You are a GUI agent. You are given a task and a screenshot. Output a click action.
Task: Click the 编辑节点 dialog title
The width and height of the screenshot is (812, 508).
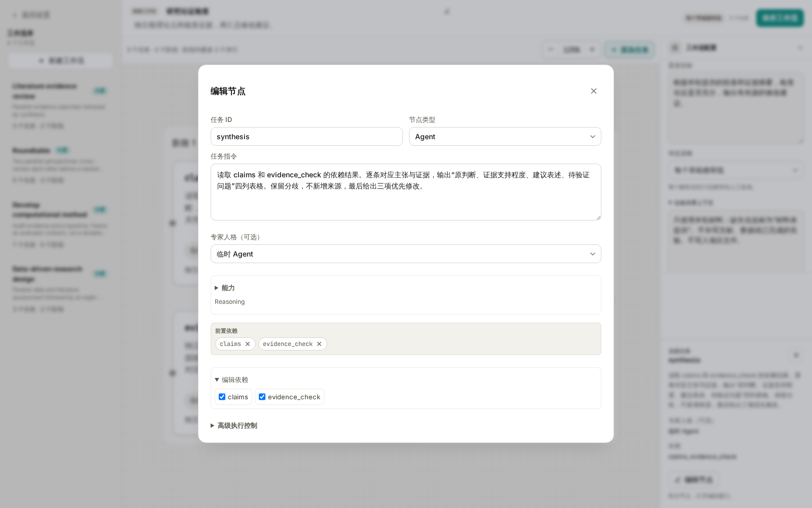[x=228, y=91]
